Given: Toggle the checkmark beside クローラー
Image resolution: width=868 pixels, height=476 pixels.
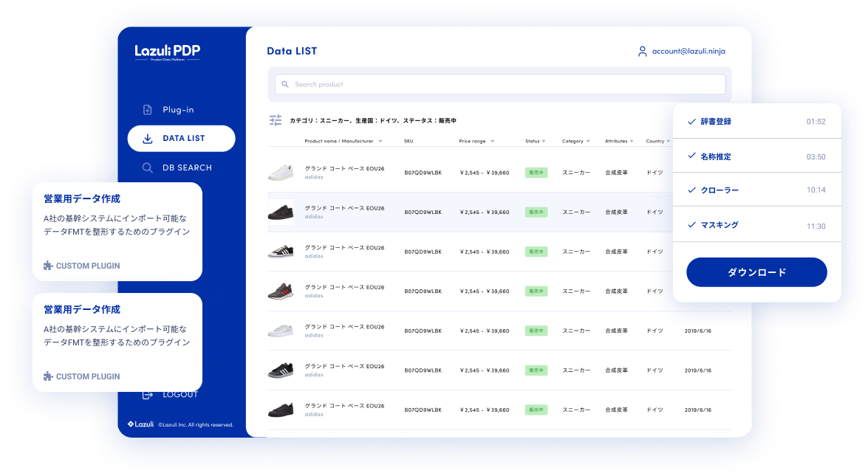Looking at the screenshot, I should [691, 190].
